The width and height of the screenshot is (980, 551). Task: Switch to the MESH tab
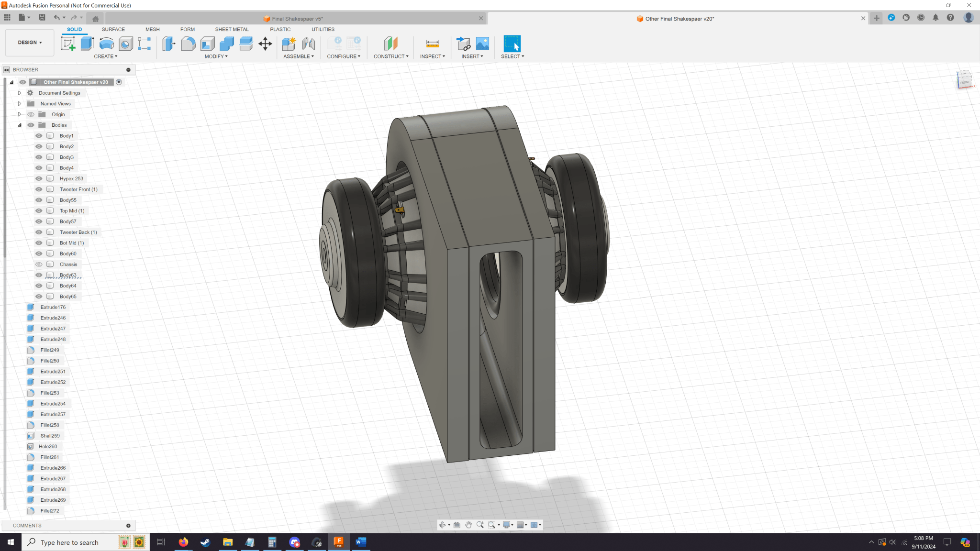[153, 30]
